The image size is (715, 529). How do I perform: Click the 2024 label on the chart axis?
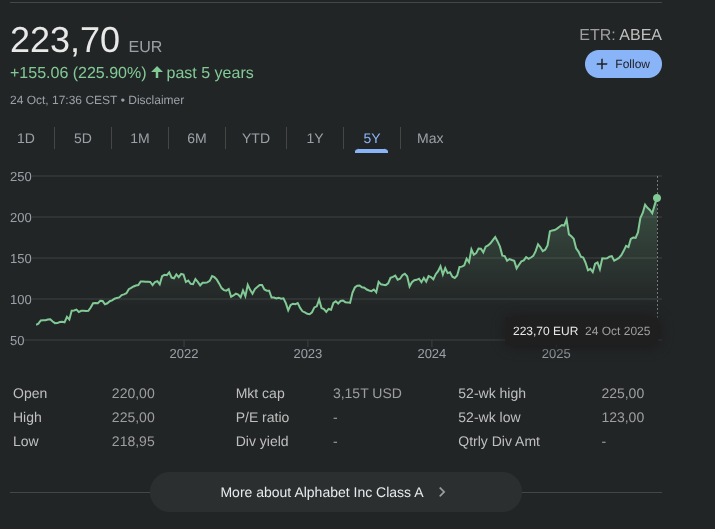(432, 353)
